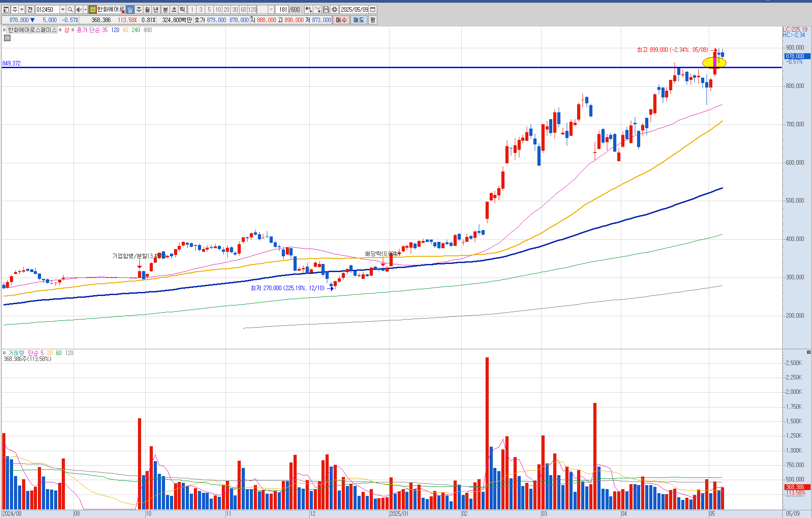Click the blue 120 moving average label
Screen dimensions: 812x518
[x=115, y=30]
